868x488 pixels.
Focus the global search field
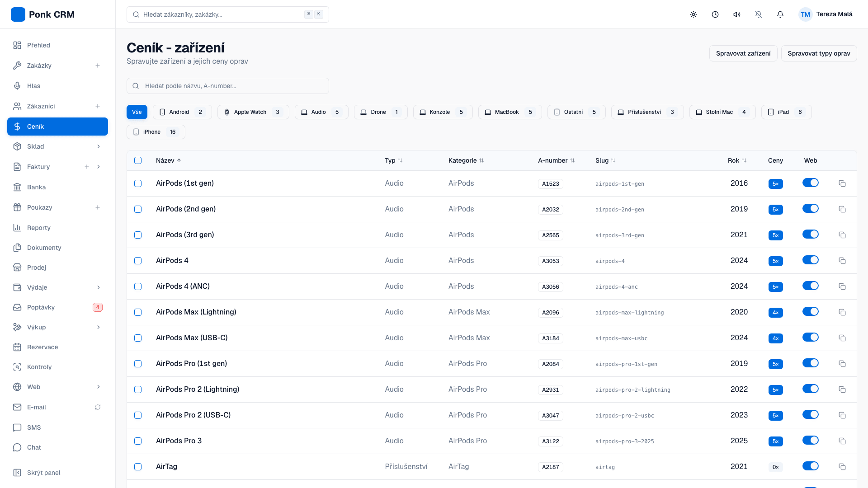click(228, 14)
